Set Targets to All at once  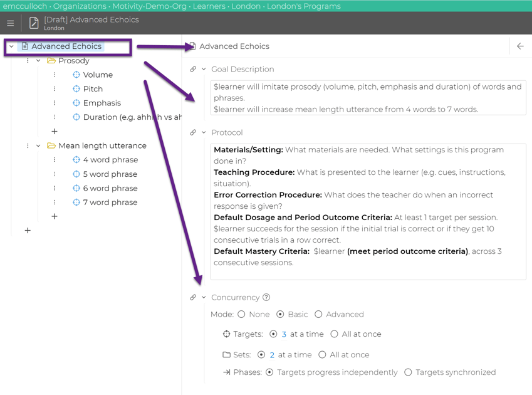click(x=334, y=334)
